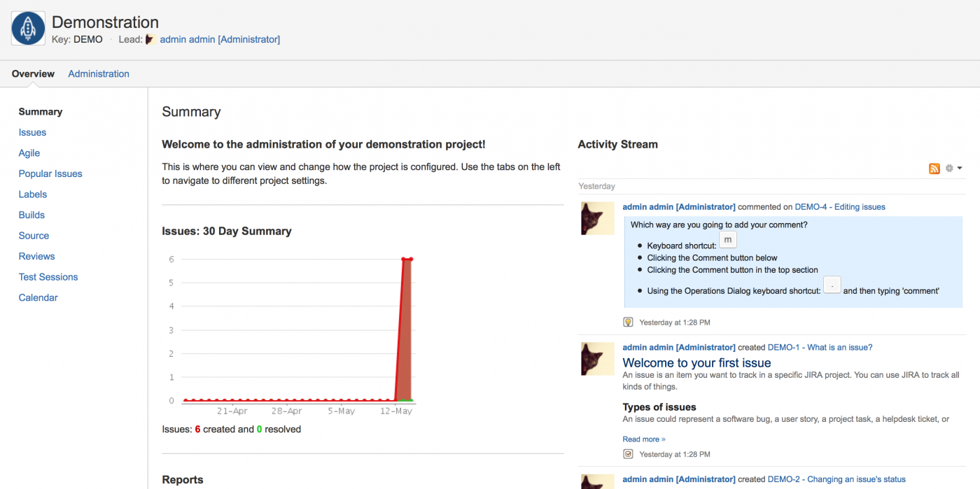980x489 pixels.
Task: Click the task type icon below Read more
Action: tap(628, 454)
